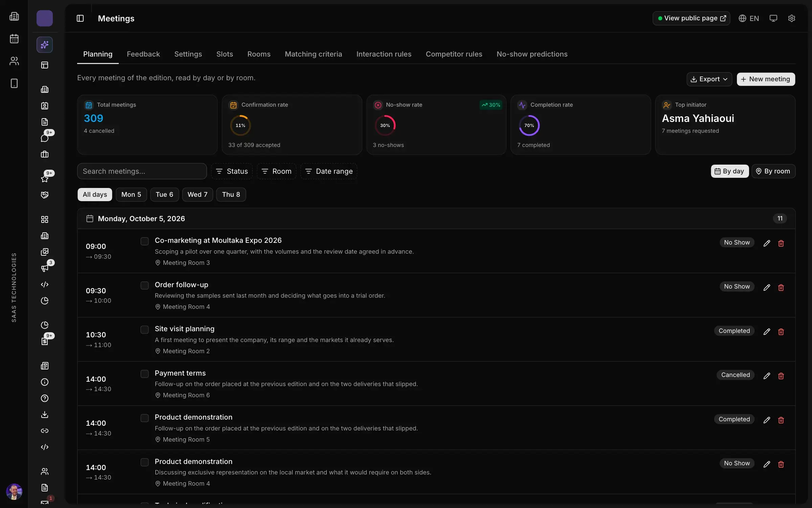Click the Search meetings field
The width and height of the screenshot is (812, 508).
click(142, 171)
